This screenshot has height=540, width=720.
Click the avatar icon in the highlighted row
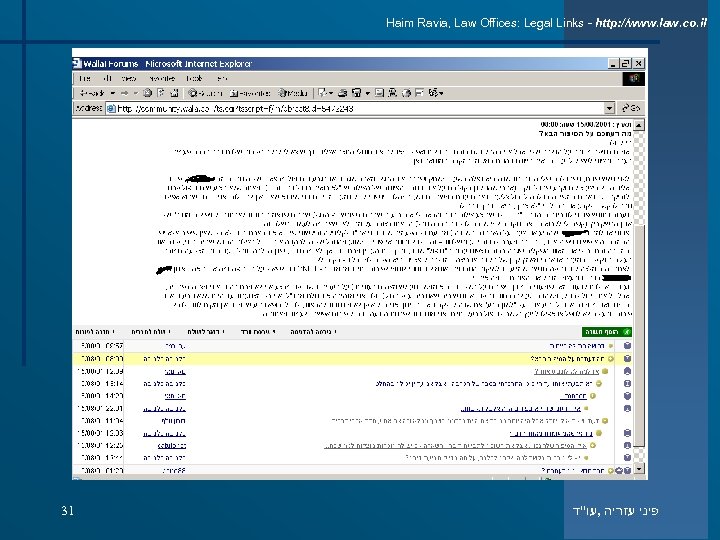click(x=627, y=359)
